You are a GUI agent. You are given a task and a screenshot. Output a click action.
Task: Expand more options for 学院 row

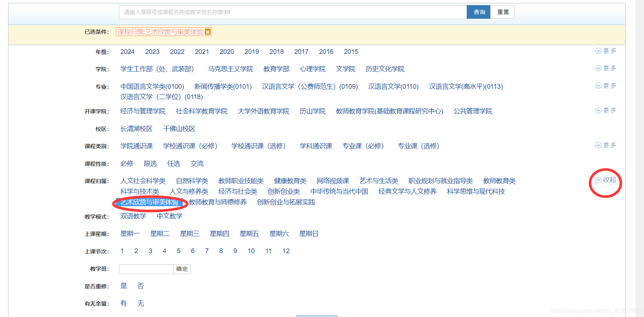(606, 68)
